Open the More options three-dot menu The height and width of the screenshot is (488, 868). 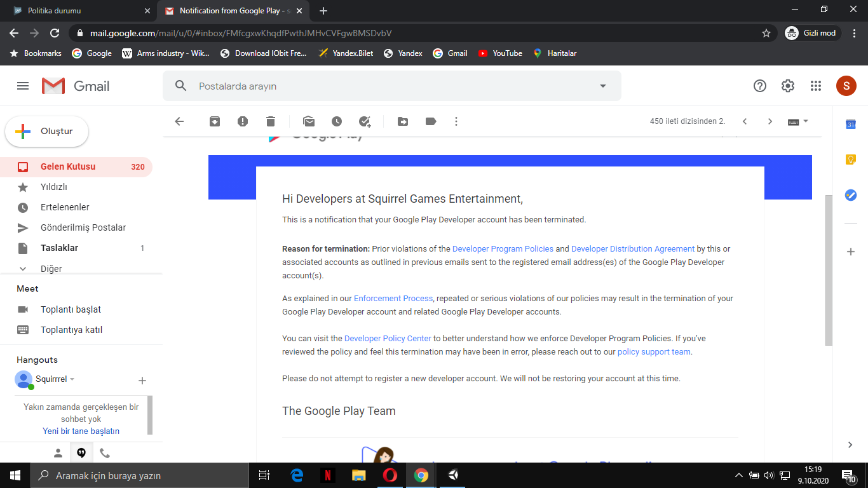[x=456, y=121]
